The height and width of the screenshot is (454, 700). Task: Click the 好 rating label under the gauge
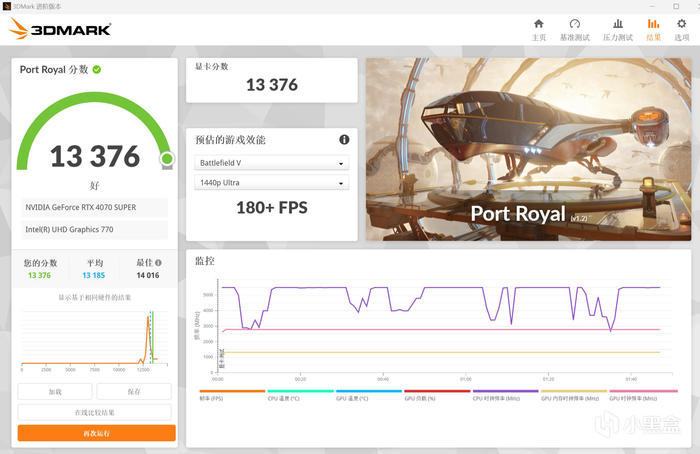tap(94, 185)
